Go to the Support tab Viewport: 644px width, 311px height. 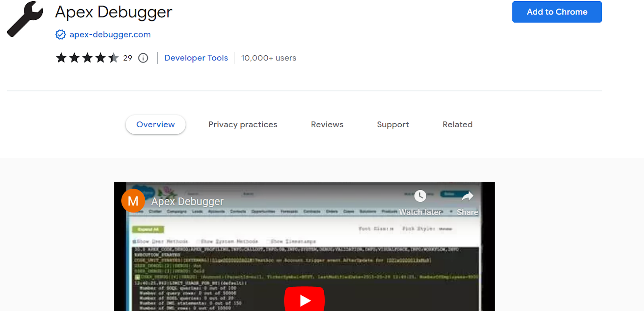pyautogui.click(x=393, y=124)
